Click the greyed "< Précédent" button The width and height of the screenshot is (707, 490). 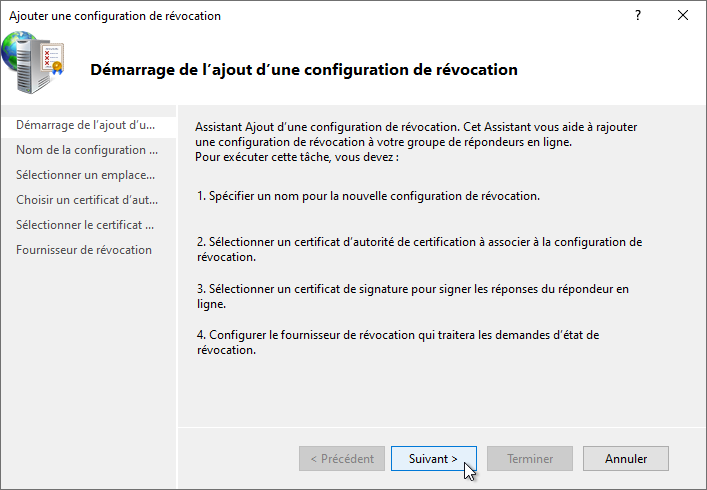click(x=341, y=459)
